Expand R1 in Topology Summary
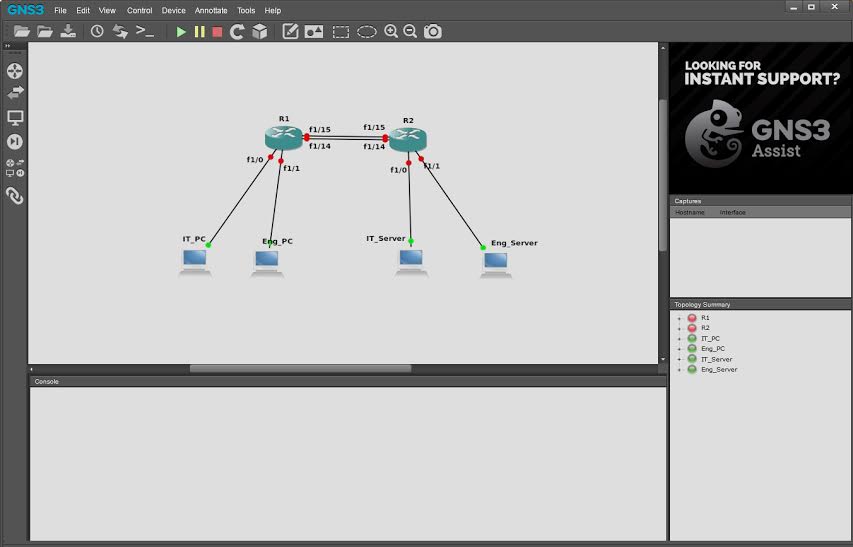The height and width of the screenshot is (547, 853). click(679, 318)
